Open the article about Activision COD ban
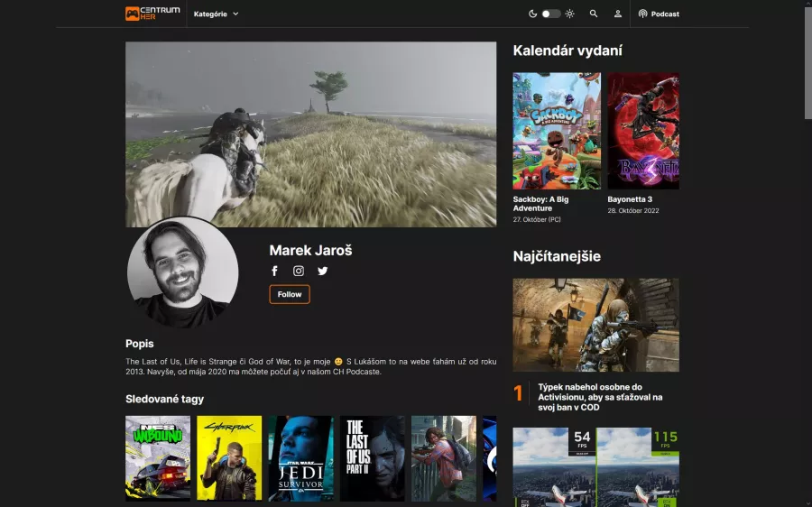812x507 pixels. [x=600, y=397]
